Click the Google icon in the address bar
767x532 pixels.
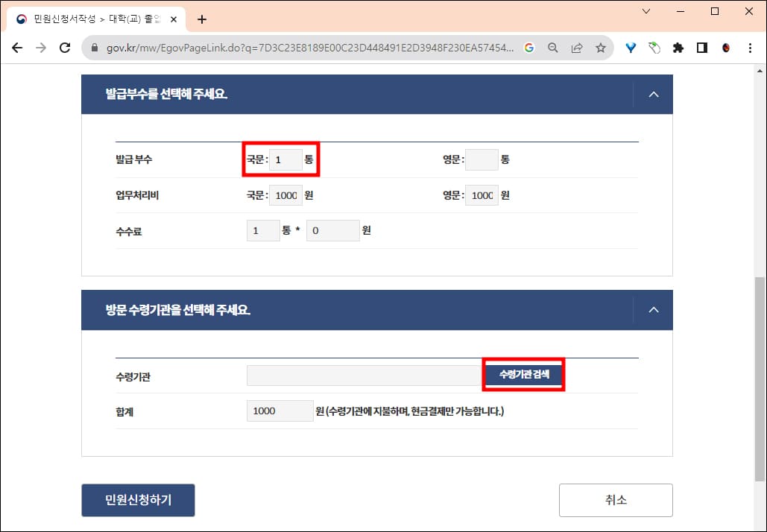[528, 47]
